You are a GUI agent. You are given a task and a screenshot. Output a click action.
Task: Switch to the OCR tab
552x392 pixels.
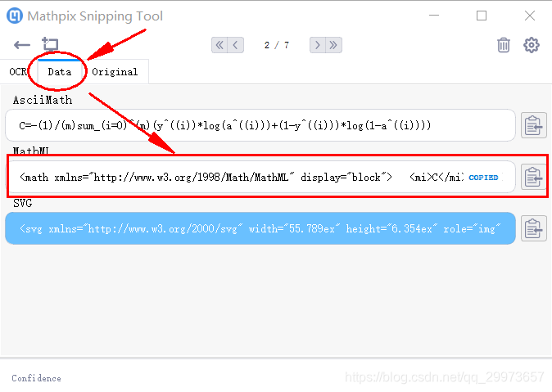pos(18,72)
